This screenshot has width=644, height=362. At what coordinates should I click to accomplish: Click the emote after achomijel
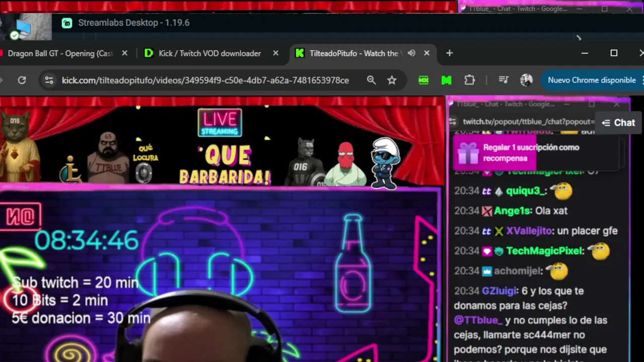557,271
